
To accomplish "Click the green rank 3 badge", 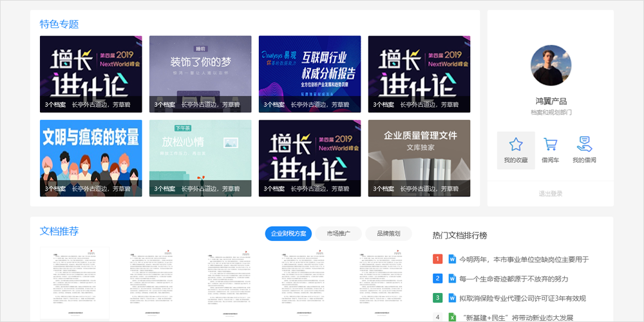I will [x=437, y=298].
